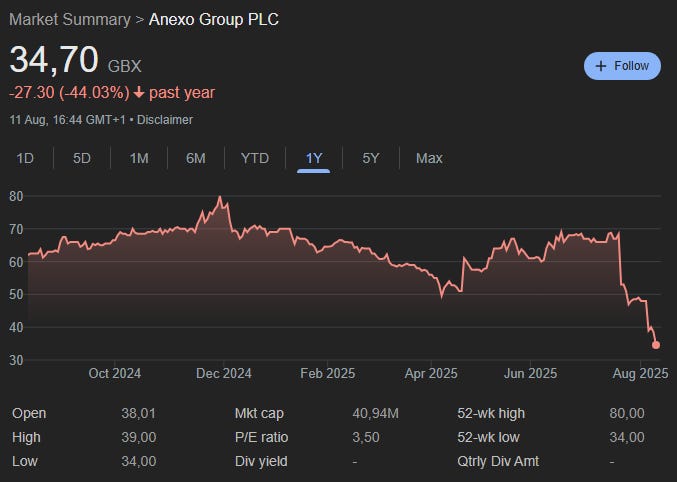Click the Mkt cap label
Screen dimensions: 677x482
coord(259,413)
